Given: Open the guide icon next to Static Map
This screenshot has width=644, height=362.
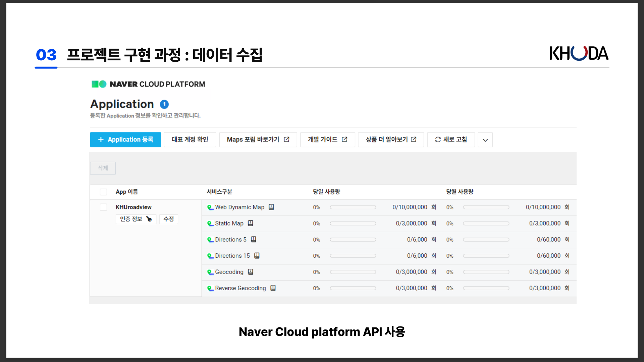Looking at the screenshot, I should pos(250,223).
